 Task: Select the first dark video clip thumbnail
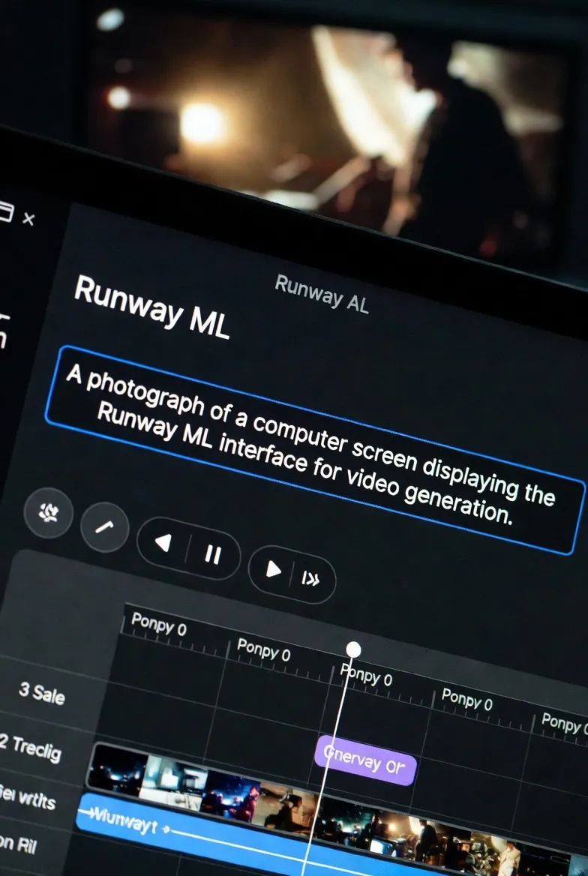click(x=116, y=769)
